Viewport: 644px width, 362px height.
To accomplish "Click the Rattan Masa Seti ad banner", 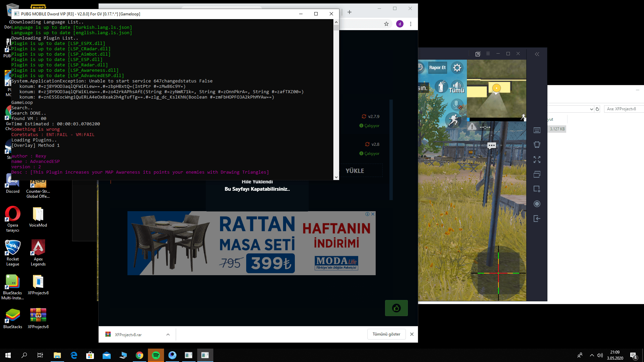I will point(252,243).
